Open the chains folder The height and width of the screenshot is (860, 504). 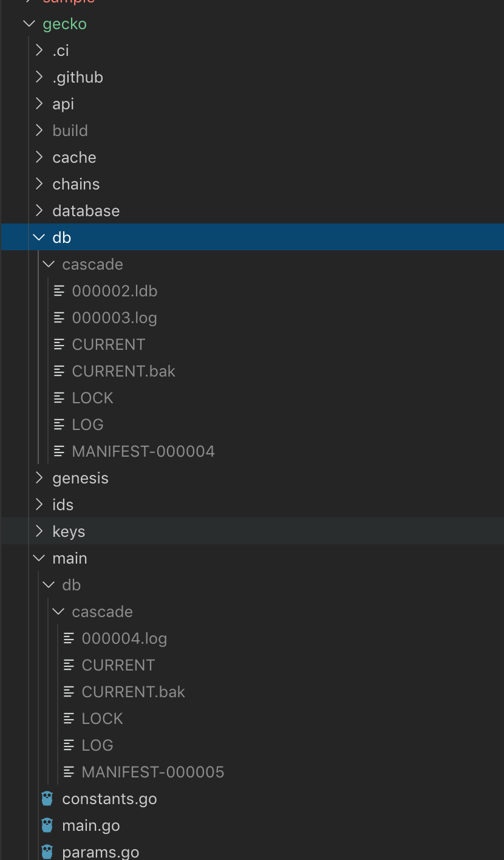pyautogui.click(x=76, y=183)
